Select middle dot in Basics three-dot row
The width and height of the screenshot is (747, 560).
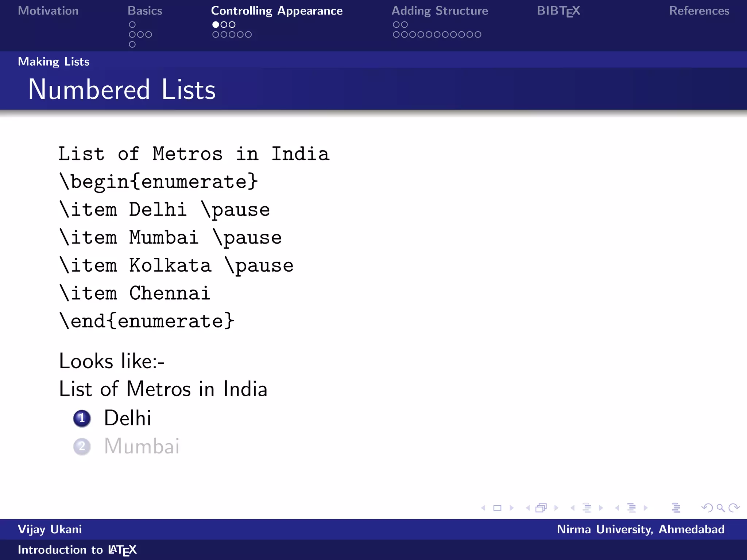140,35
